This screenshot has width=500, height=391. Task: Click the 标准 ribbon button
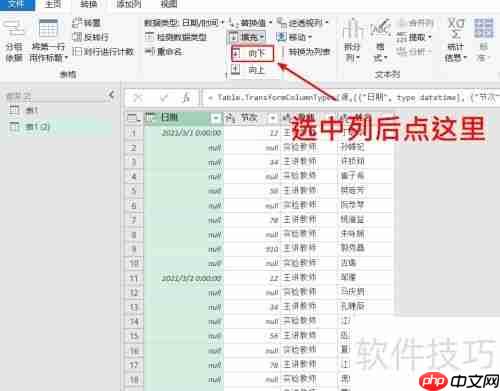click(x=483, y=41)
